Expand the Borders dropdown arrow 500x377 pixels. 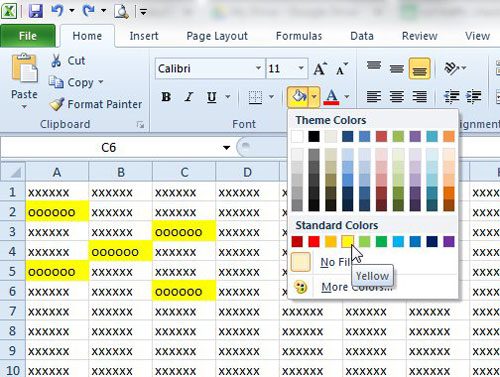271,97
